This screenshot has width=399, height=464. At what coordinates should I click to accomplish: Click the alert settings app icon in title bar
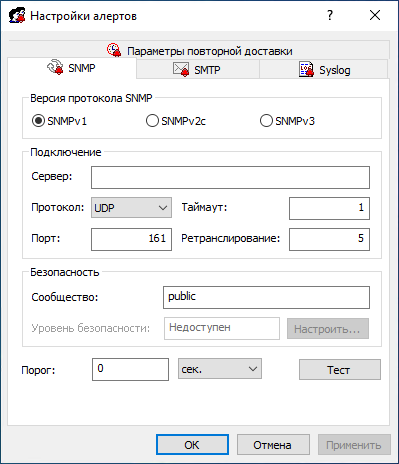[x=17, y=16]
